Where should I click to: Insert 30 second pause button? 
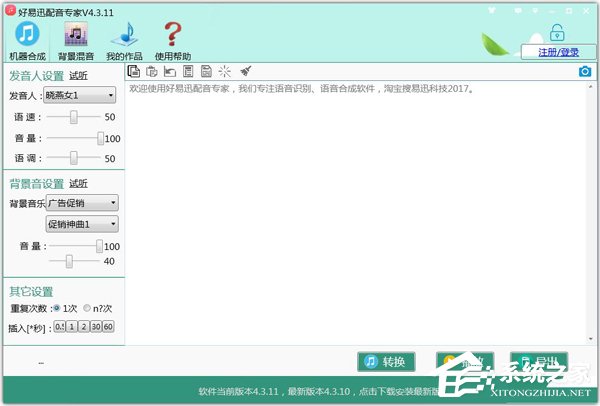pos(96,326)
